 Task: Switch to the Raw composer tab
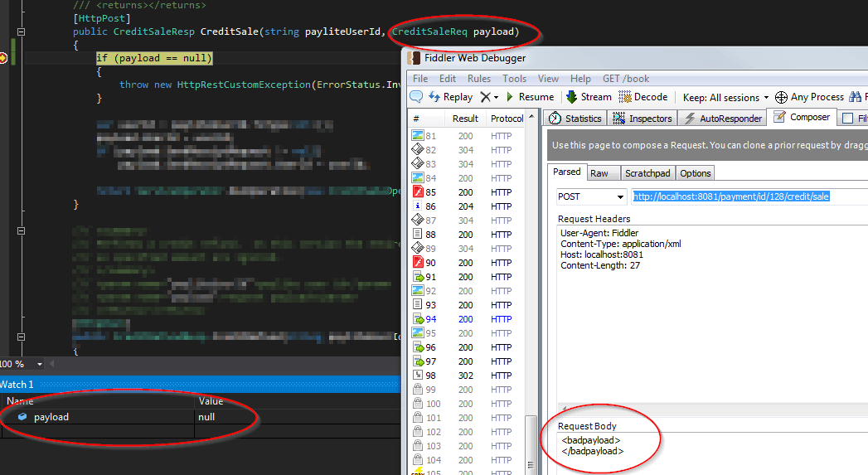(x=599, y=173)
